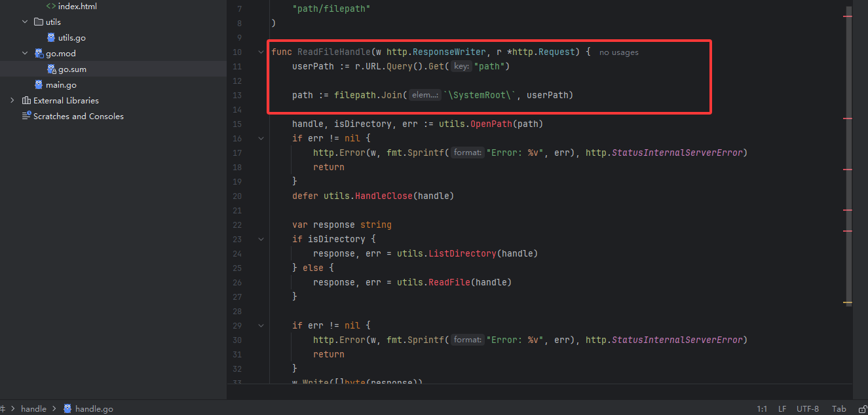Fold the ReadFileHandle function at line 10

pyautogui.click(x=261, y=52)
